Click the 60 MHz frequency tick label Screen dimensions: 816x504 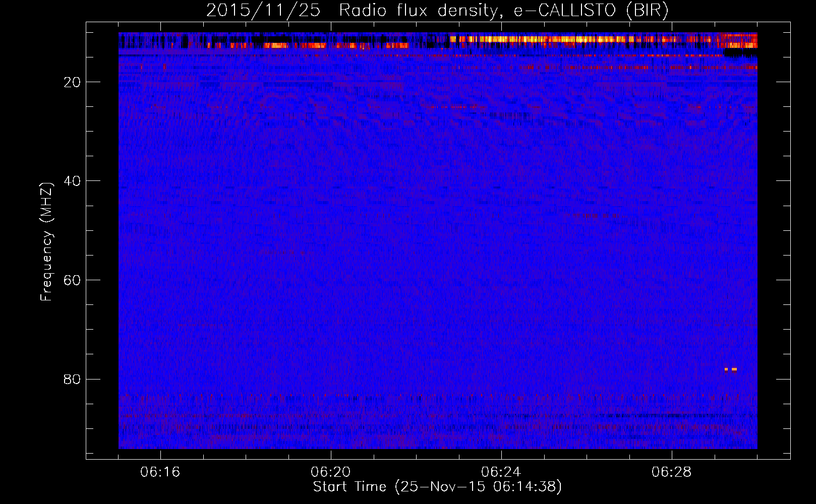pyautogui.click(x=72, y=280)
